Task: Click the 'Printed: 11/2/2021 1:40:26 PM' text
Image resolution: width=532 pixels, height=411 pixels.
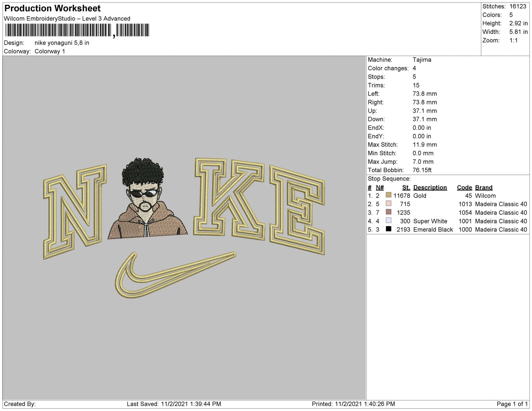Action: click(353, 404)
